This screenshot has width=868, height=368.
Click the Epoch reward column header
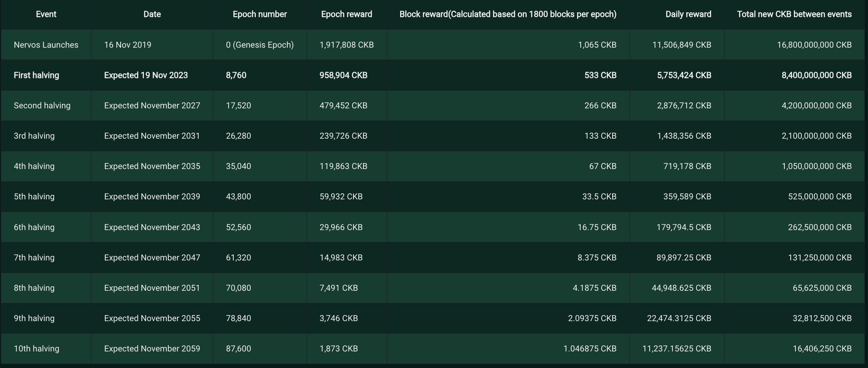[x=346, y=15]
